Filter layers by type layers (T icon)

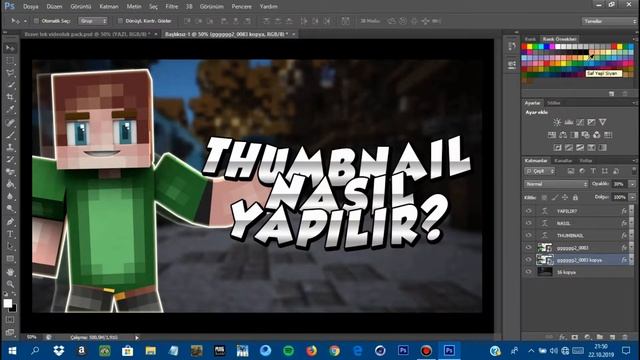click(x=593, y=171)
